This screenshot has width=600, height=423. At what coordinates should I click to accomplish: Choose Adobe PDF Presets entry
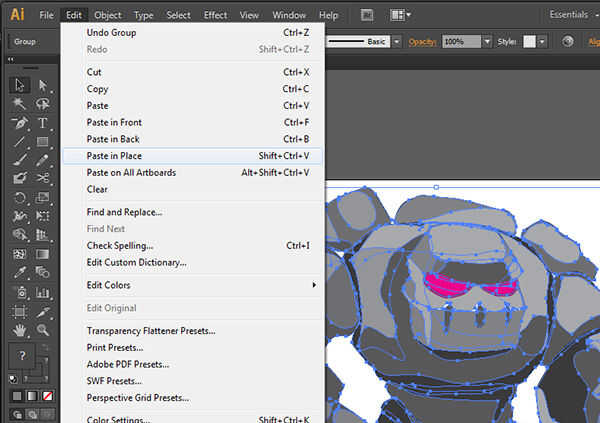tap(192, 364)
